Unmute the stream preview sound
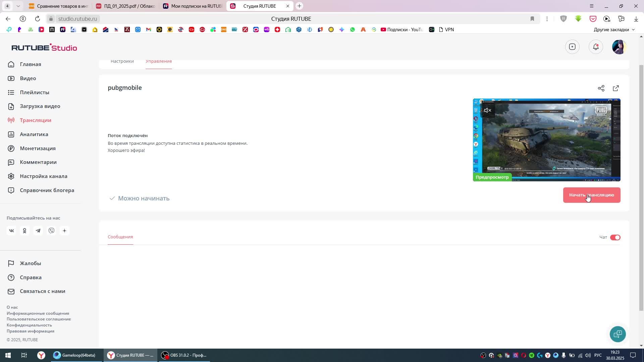Screen dimensions: 644x362 pyautogui.click(x=487, y=110)
